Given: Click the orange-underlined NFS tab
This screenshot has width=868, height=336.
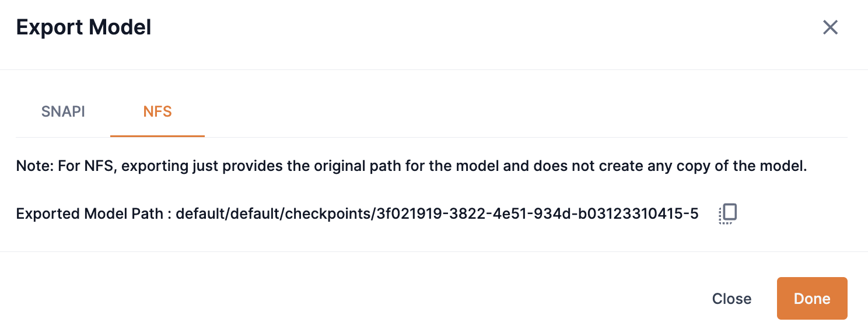Looking at the screenshot, I should [x=157, y=111].
